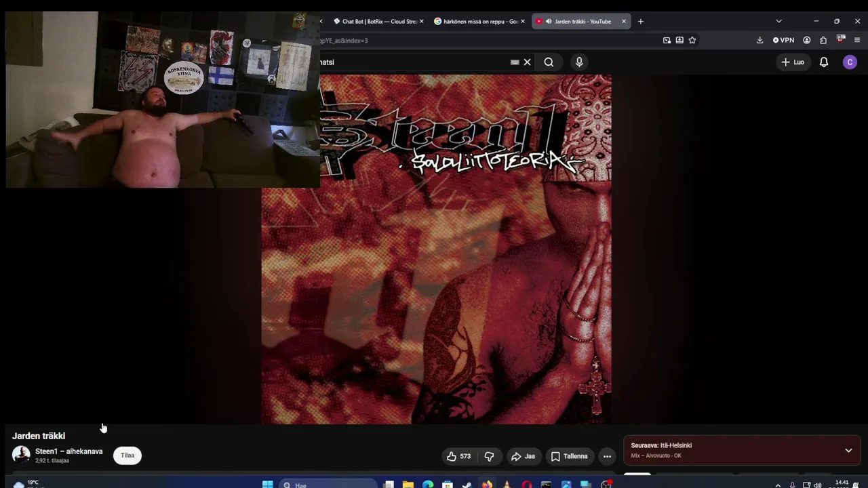Play or pause the Steen1 video

pos(436,249)
